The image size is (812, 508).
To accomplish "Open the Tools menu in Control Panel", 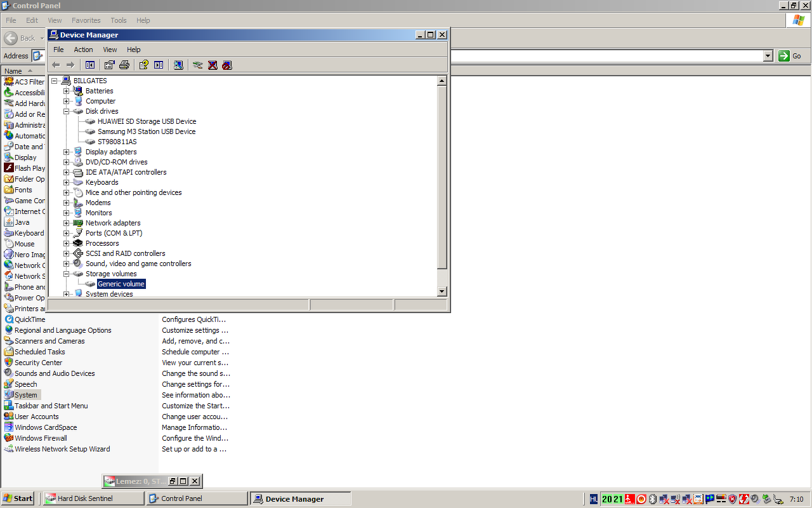I will pos(118,20).
